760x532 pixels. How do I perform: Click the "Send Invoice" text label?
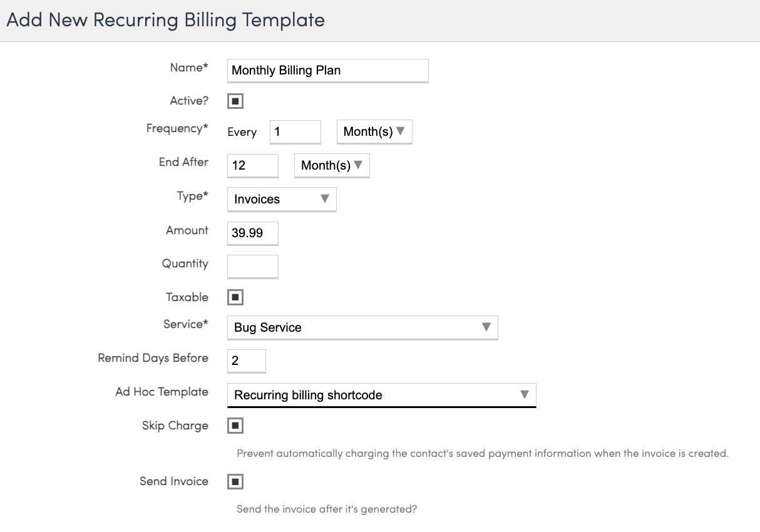pyautogui.click(x=173, y=482)
